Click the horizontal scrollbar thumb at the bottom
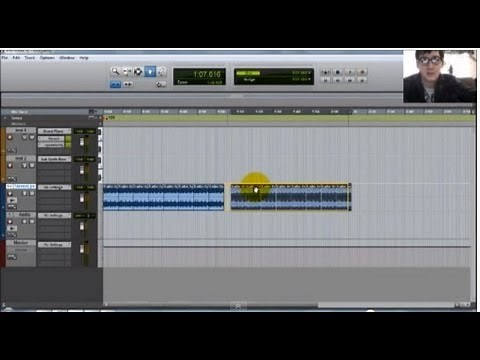The width and height of the screenshot is (480, 360). click(386, 305)
